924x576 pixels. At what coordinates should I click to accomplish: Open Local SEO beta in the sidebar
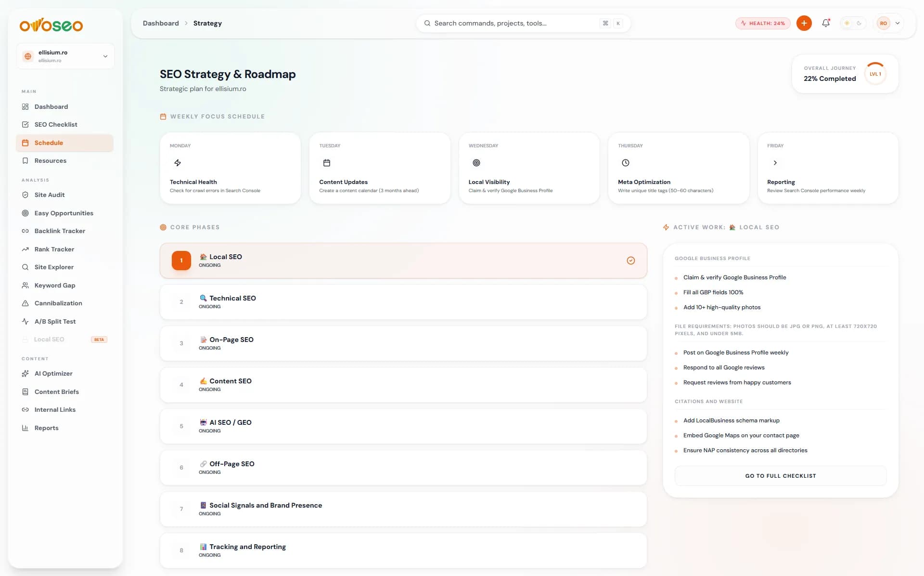65,339
